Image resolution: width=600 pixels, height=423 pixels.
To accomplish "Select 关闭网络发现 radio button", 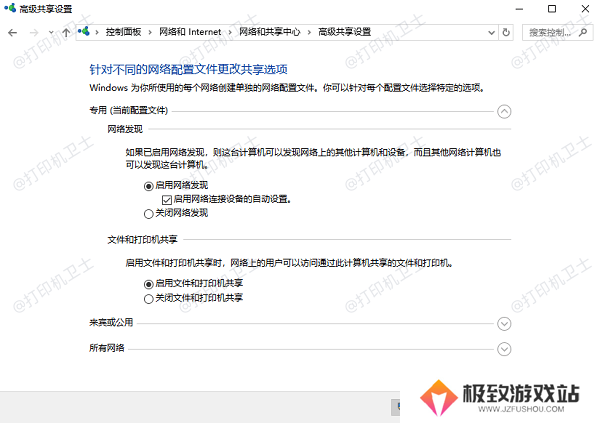I will pyautogui.click(x=149, y=213).
